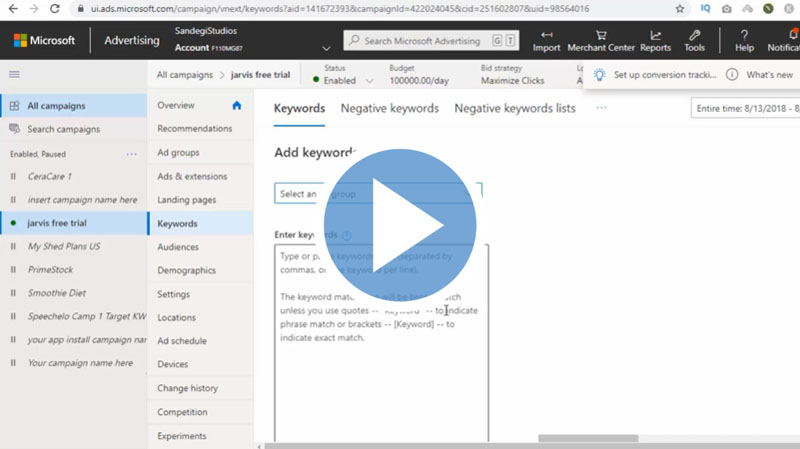
Task: Click All campaigns breadcrumb link
Action: pyautogui.click(x=185, y=74)
